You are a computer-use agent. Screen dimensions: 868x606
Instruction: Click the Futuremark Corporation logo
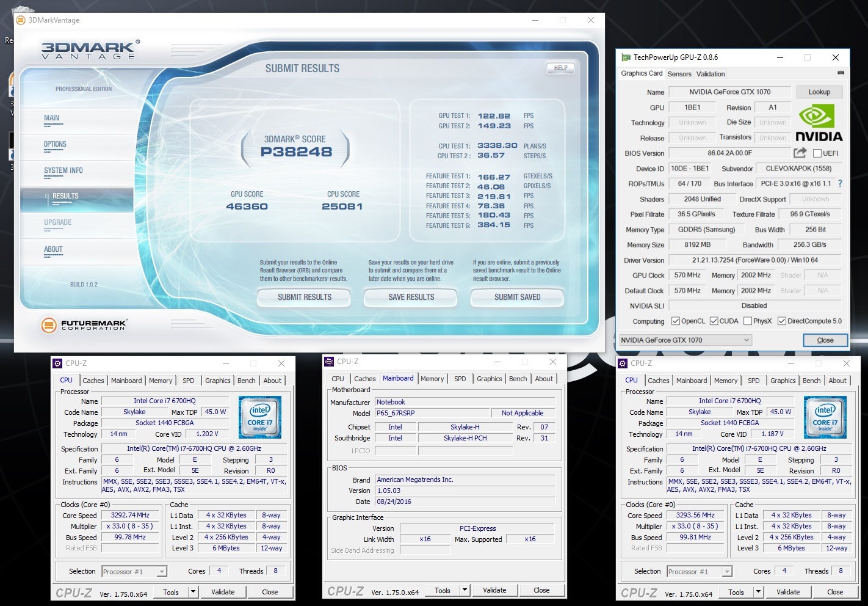[84, 325]
